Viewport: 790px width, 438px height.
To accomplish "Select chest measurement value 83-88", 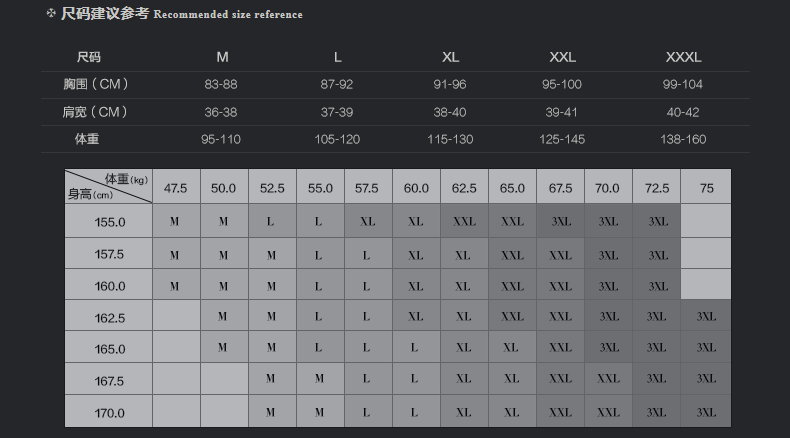I will (222, 84).
